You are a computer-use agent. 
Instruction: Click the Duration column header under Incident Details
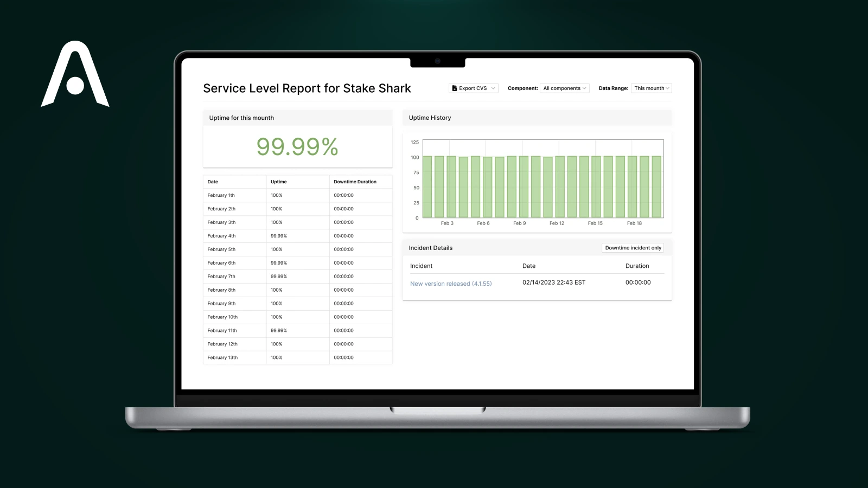(637, 266)
